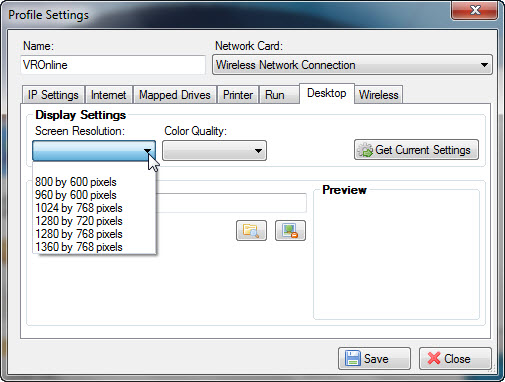Save the profile settings
The image size is (505, 382).
click(374, 359)
